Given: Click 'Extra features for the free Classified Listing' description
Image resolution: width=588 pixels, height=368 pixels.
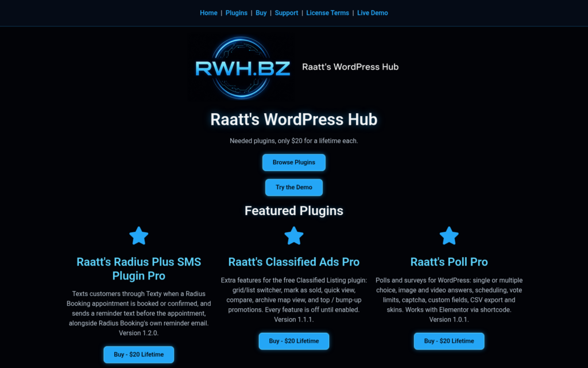Looking at the screenshot, I should click(294, 300).
